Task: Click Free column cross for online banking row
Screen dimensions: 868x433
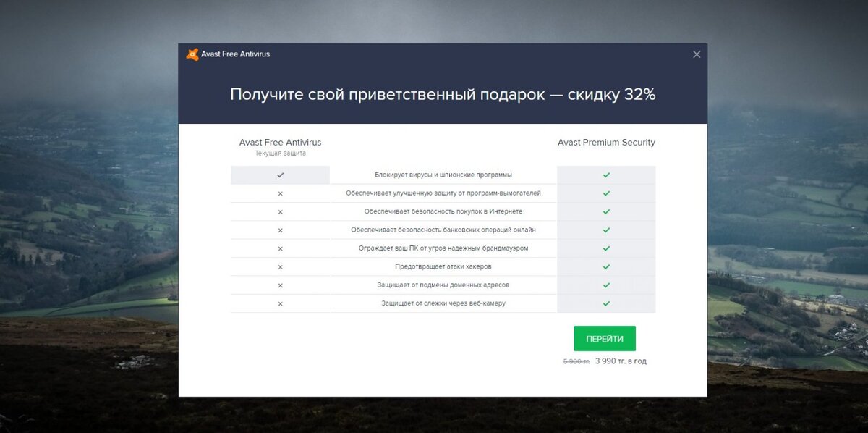Action: 280,230
